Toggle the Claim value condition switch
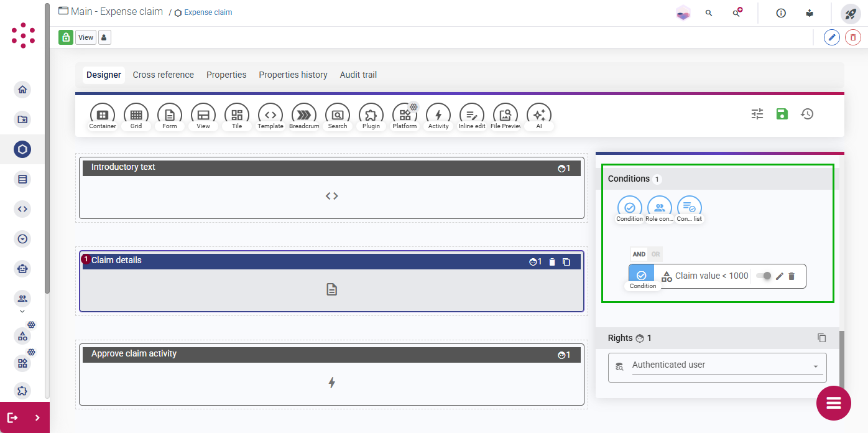This screenshot has width=868, height=433. pyautogui.click(x=764, y=276)
